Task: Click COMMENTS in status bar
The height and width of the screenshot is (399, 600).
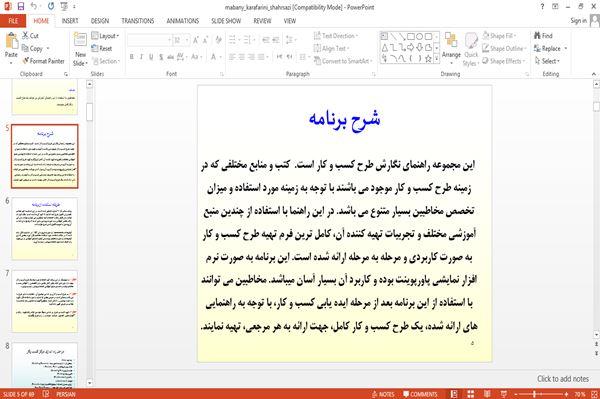Action: [x=420, y=394]
